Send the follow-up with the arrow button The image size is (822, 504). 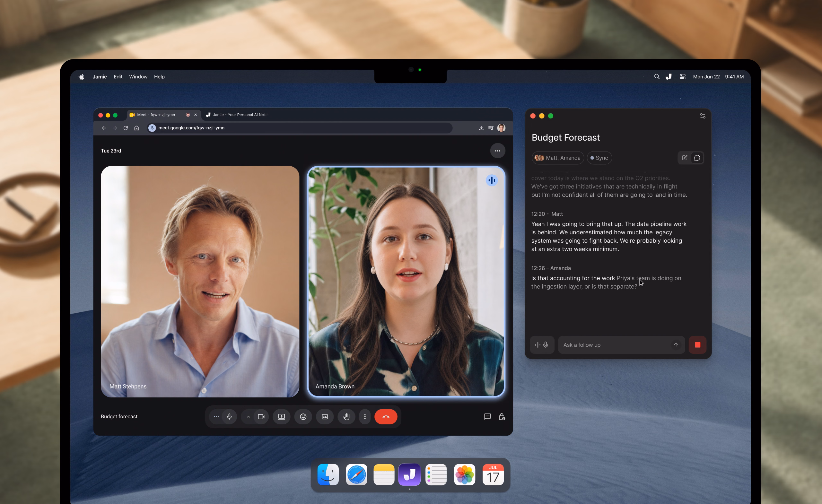point(676,345)
